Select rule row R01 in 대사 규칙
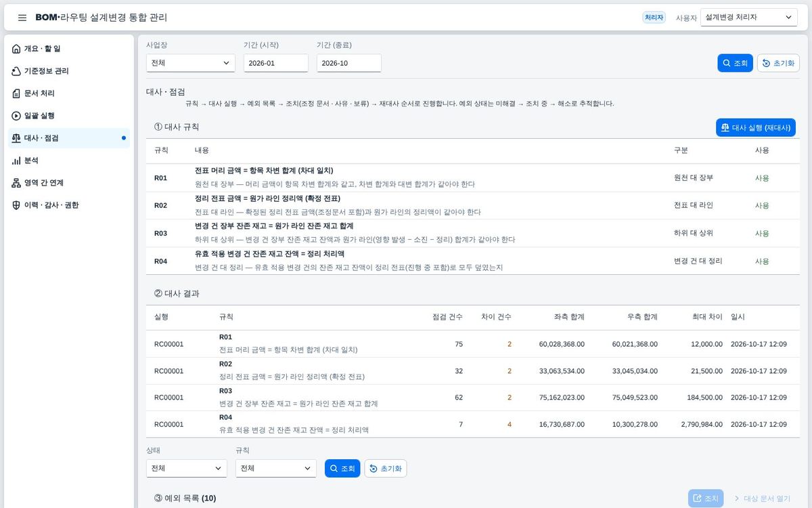Viewport: 812px width, 508px height. click(x=473, y=177)
